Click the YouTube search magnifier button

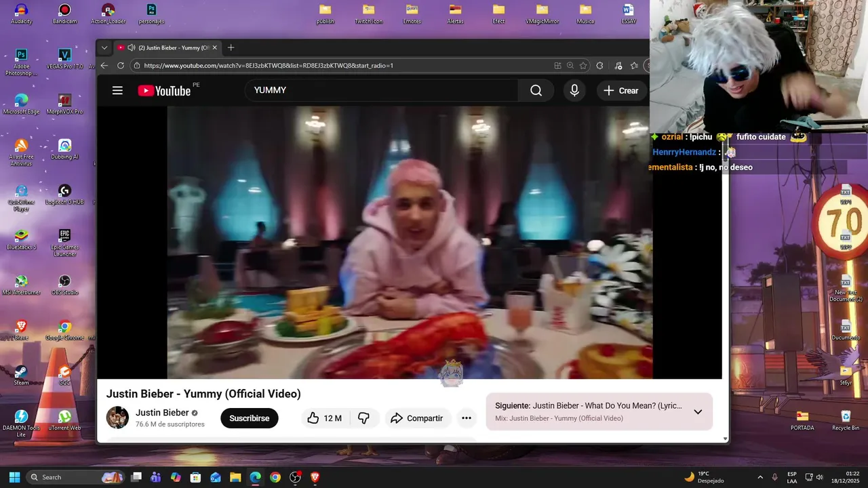536,90
